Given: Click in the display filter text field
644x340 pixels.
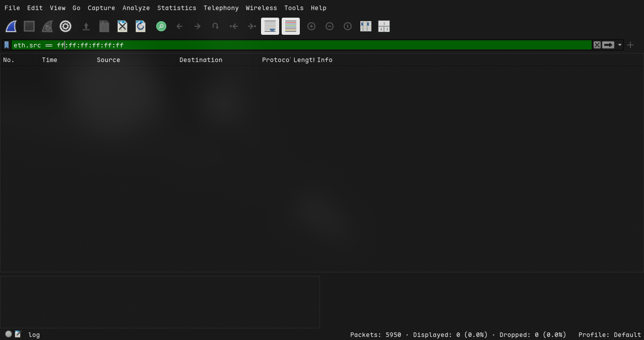Looking at the screenshot, I should (302, 45).
